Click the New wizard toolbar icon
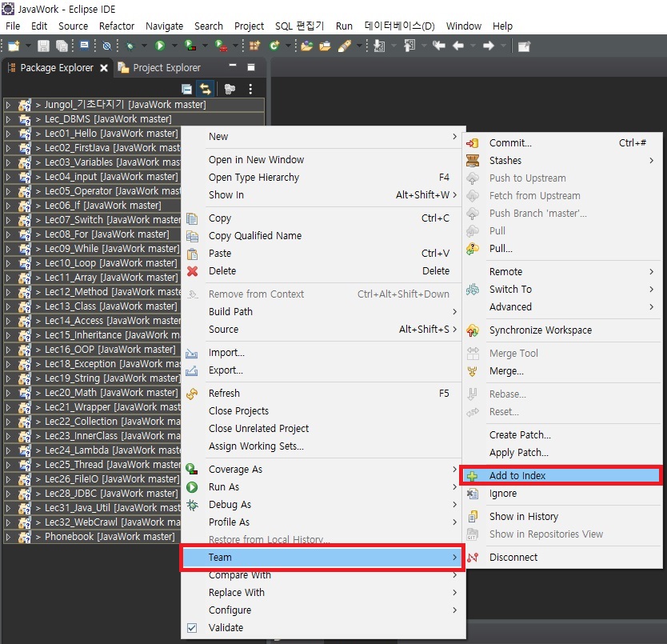 point(14,46)
